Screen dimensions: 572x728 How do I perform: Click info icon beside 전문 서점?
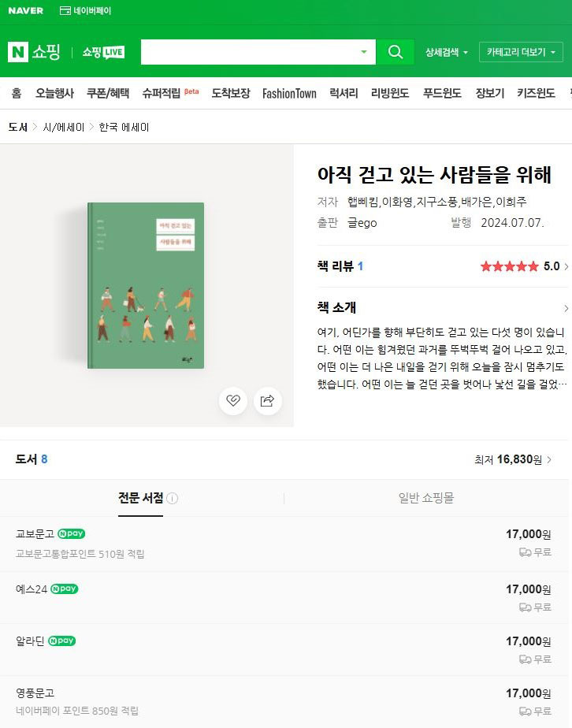[173, 498]
